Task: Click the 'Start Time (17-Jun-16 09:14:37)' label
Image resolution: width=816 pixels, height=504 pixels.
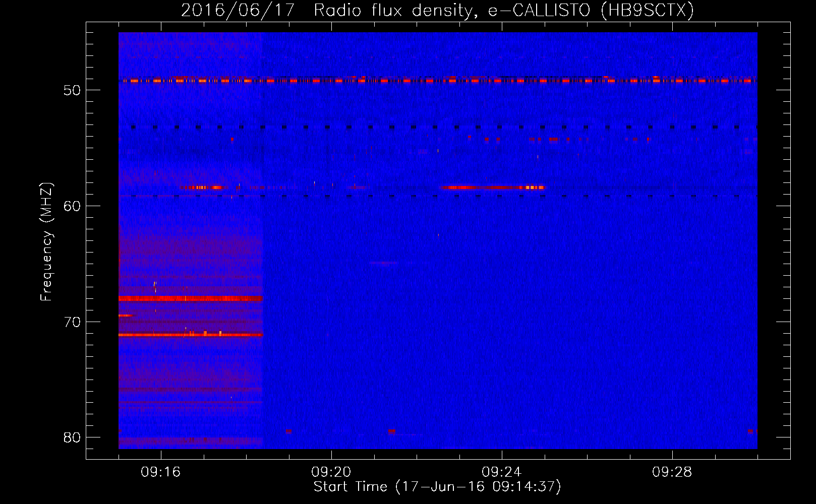Action: (437, 487)
